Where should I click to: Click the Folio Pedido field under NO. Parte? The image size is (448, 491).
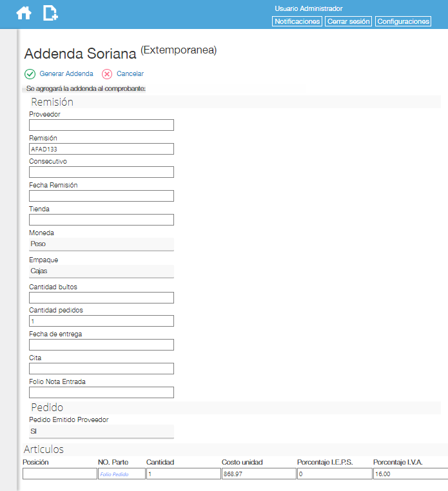click(122, 474)
